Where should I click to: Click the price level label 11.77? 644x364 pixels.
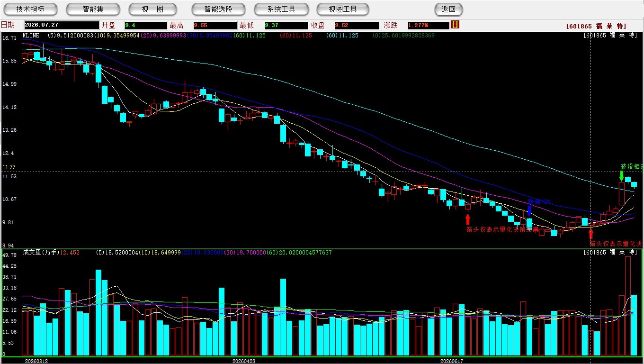coord(9,167)
